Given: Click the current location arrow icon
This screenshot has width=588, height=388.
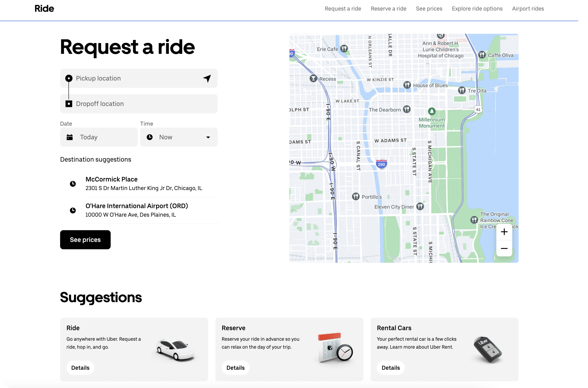Looking at the screenshot, I should [x=207, y=78].
